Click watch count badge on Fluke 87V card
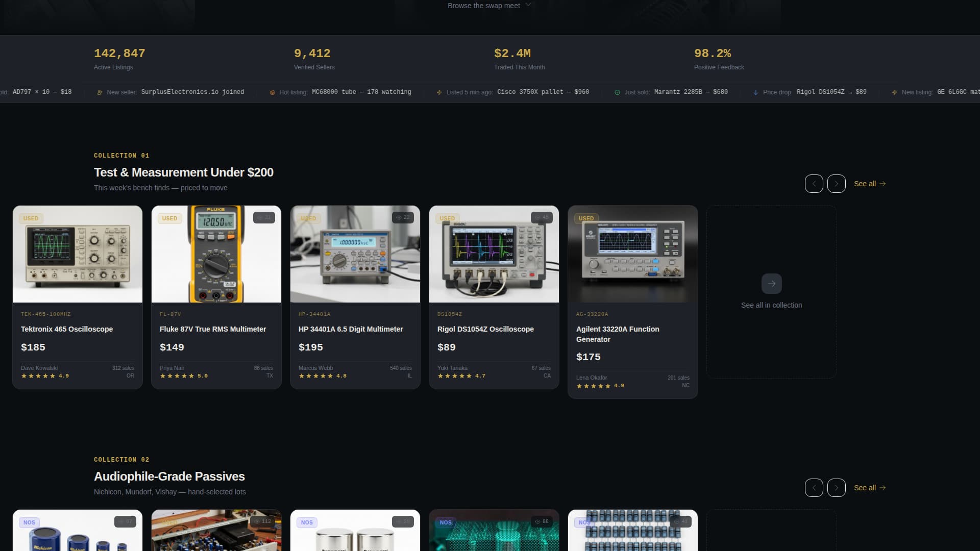The width and height of the screenshot is (980, 551). point(264,217)
